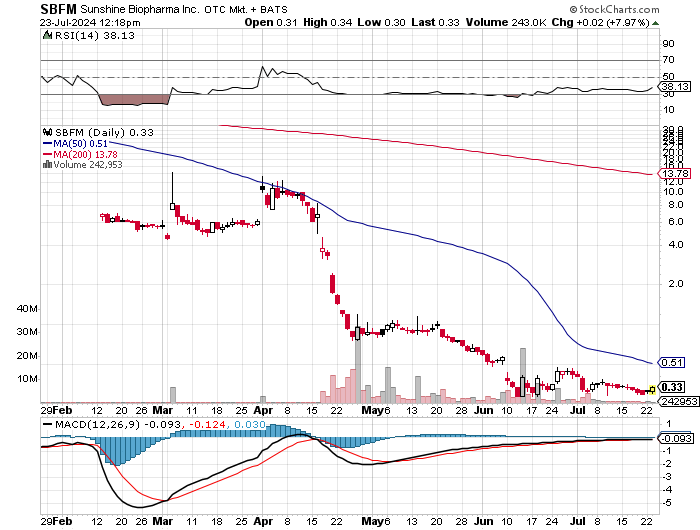This screenshot has width=700, height=530.
Task: Click the 13.78 red price tag on right axis
Action: tap(675, 173)
